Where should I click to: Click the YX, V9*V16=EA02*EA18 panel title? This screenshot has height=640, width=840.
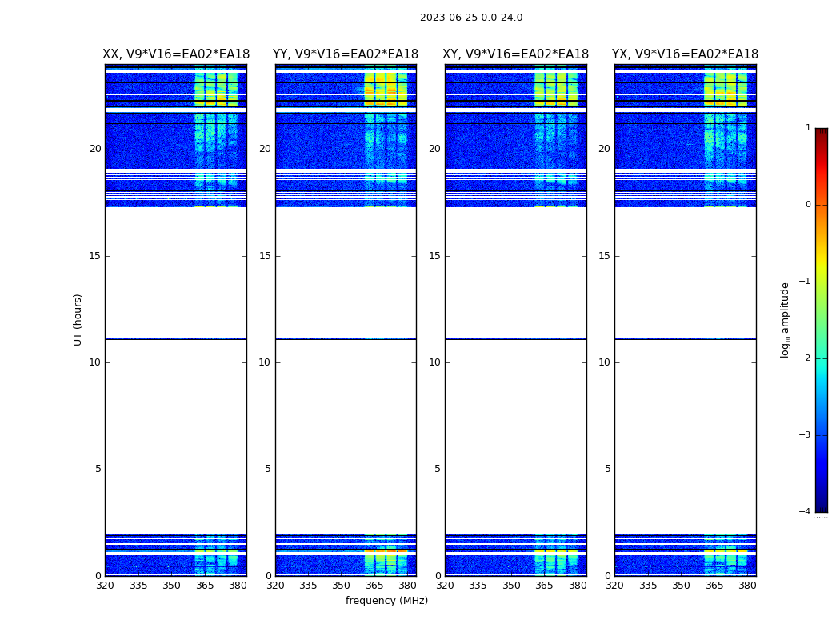pos(685,54)
